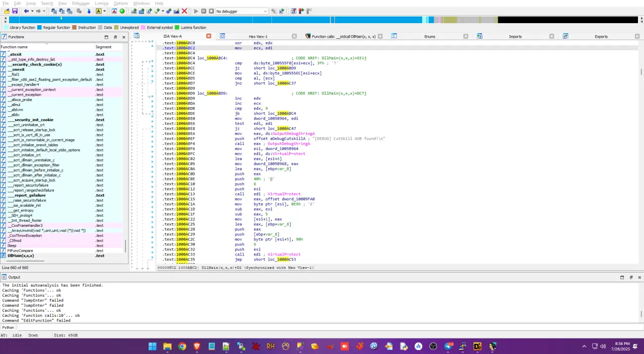
Task: Click the Regular function legend color swatch
Action: 40,28
